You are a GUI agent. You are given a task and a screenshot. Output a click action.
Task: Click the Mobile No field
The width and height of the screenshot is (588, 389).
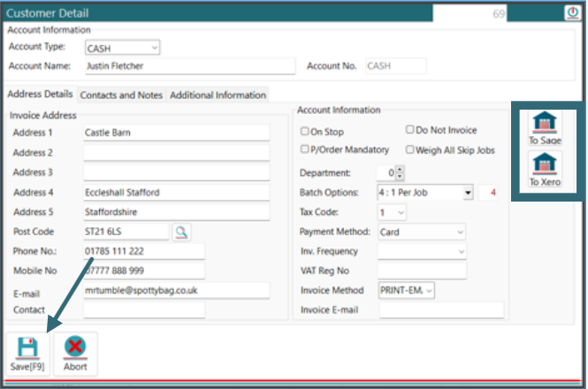(x=144, y=271)
